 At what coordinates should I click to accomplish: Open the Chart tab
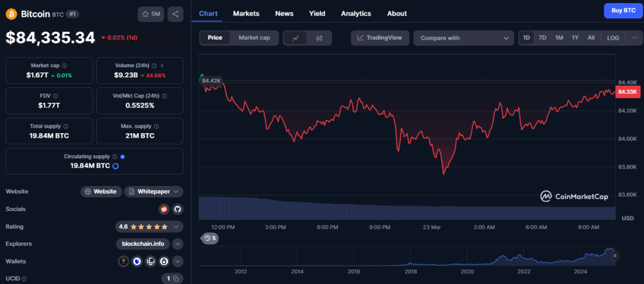(208, 14)
